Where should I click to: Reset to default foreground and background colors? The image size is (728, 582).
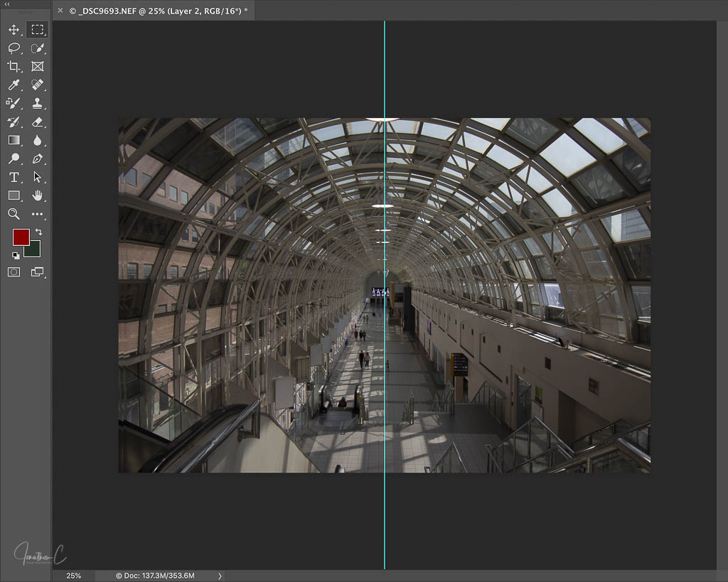(16, 255)
